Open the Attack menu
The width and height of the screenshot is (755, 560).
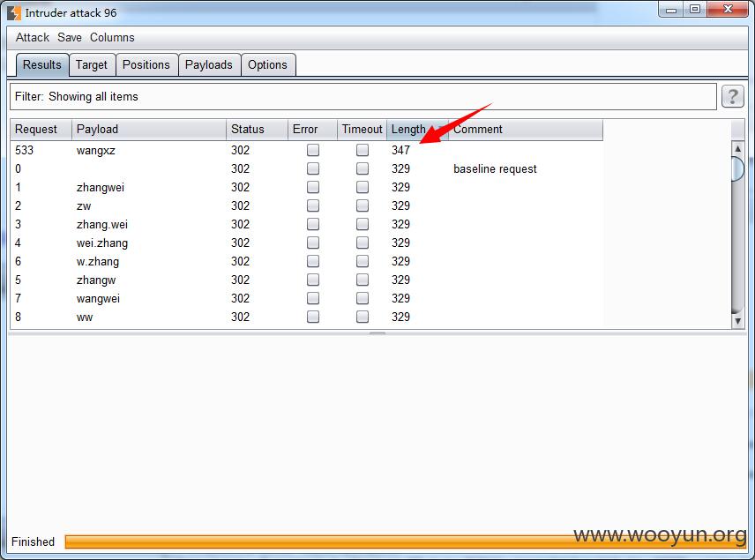(33, 38)
